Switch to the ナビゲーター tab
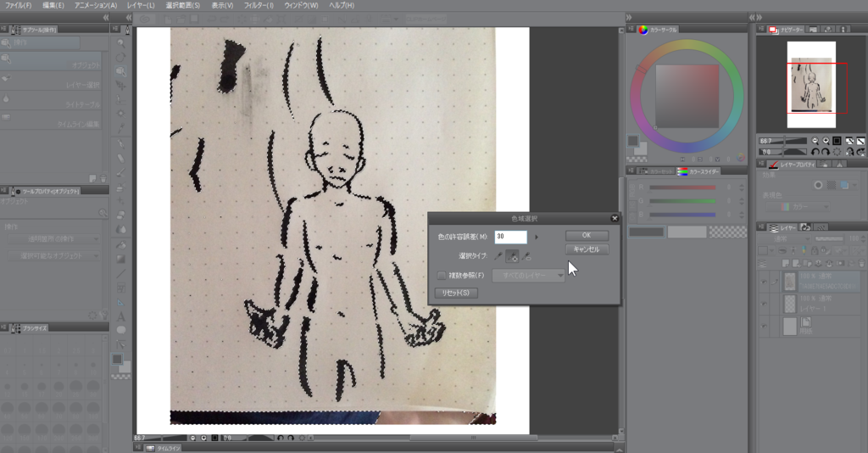 (x=787, y=30)
